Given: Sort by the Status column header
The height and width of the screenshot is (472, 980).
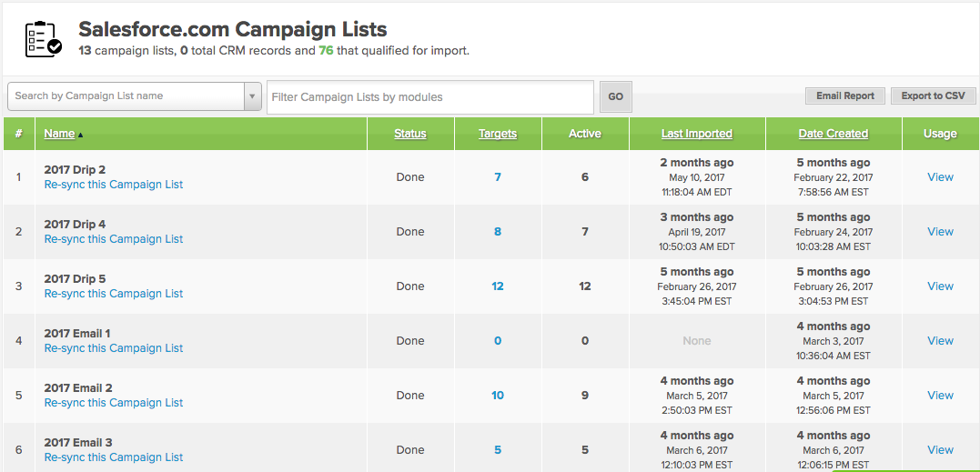Looking at the screenshot, I should click(x=410, y=134).
